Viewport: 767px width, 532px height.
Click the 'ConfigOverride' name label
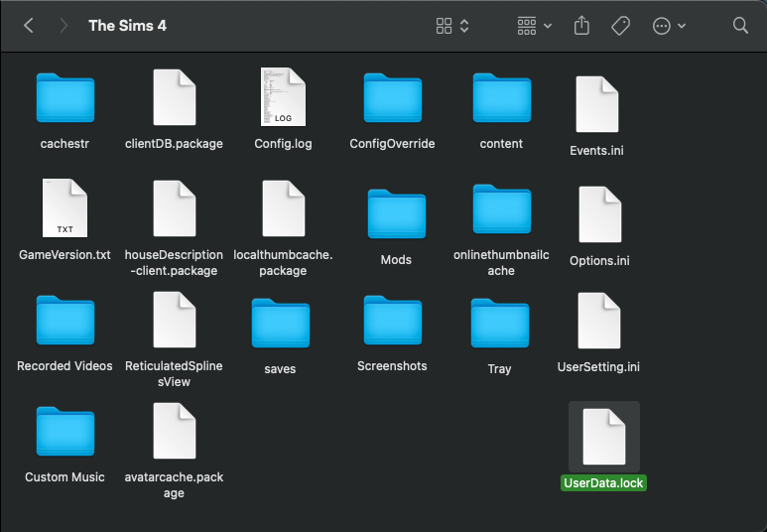(x=392, y=143)
